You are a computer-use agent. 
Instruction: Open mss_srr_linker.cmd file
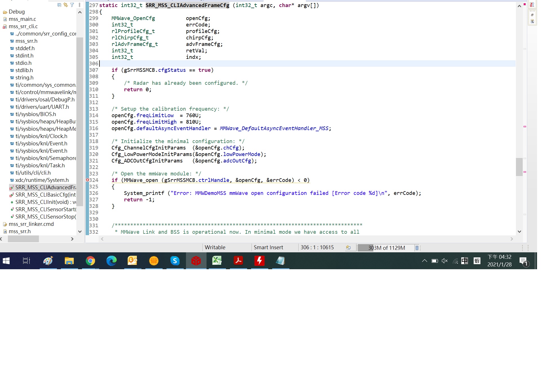(28, 224)
